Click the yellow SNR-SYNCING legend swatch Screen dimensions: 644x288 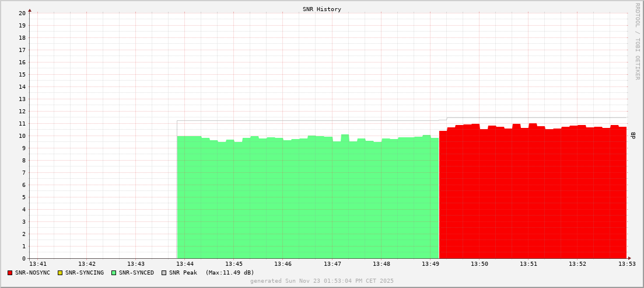[60, 273]
